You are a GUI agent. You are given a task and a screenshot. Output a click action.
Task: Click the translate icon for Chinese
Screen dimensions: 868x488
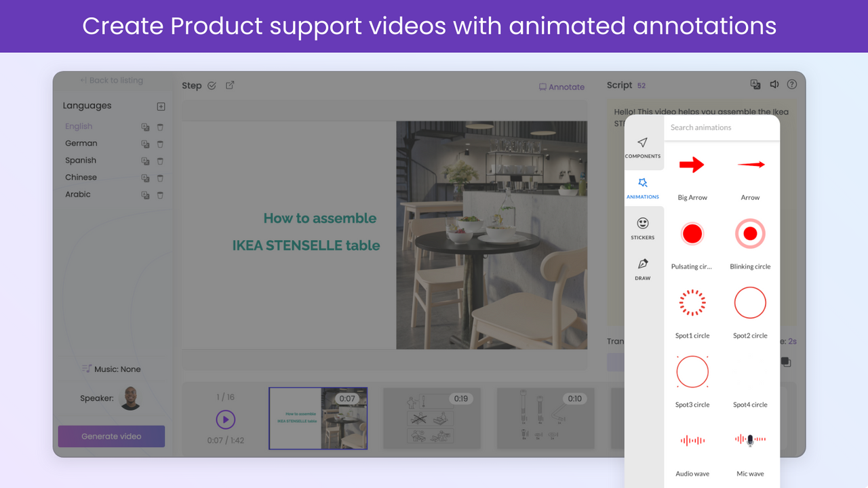[x=145, y=178]
